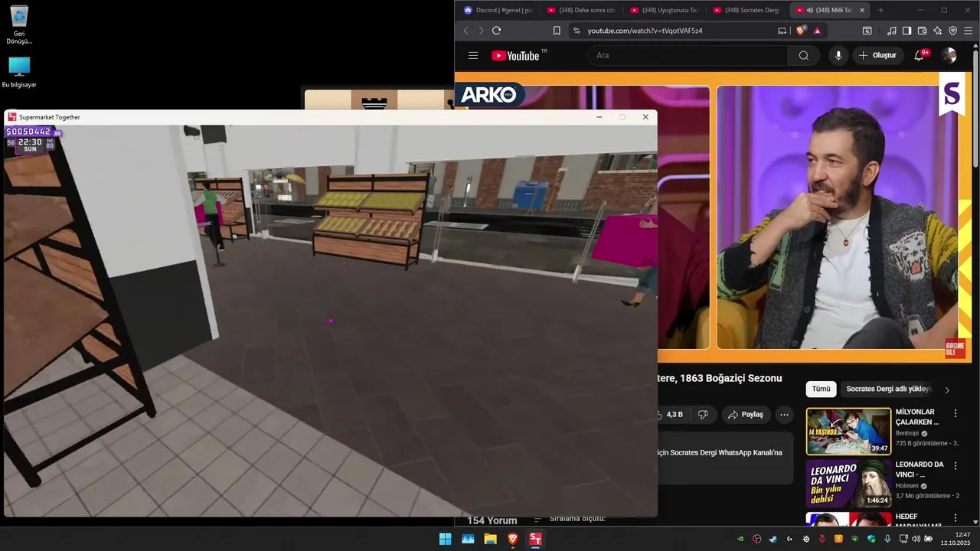Open Socrates Dergi WhatsApp description box
980x551 pixels.
(x=724, y=458)
